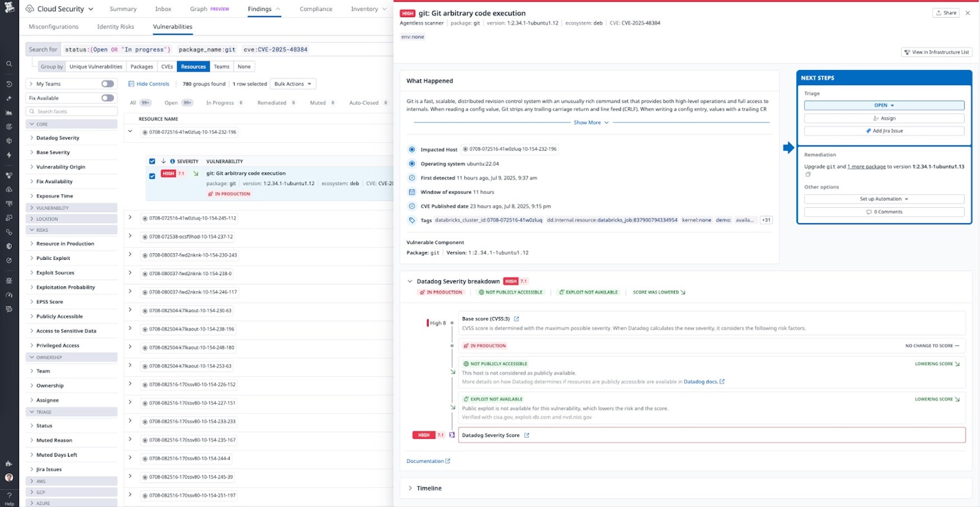The height and width of the screenshot is (507, 980).
Task: Open Search from the left navigation rail
Action: 9,63
